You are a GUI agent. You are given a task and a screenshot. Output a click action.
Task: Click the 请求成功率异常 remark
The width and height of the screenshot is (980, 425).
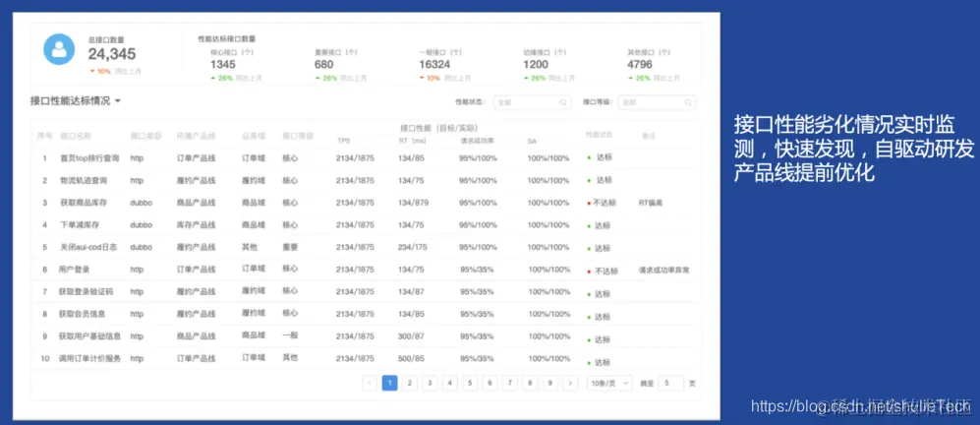coord(664,271)
